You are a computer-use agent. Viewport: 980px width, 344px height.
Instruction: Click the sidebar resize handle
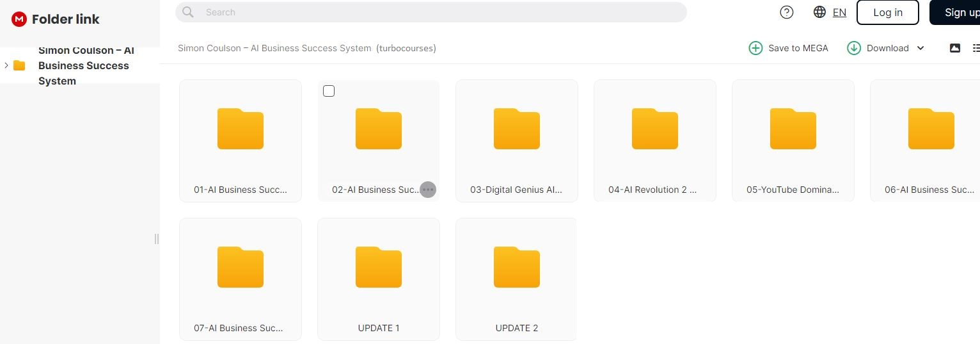(156, 239)
